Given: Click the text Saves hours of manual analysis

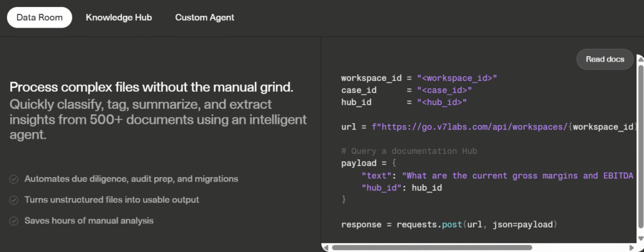Looking at the screenshot, I should (89, 221).
